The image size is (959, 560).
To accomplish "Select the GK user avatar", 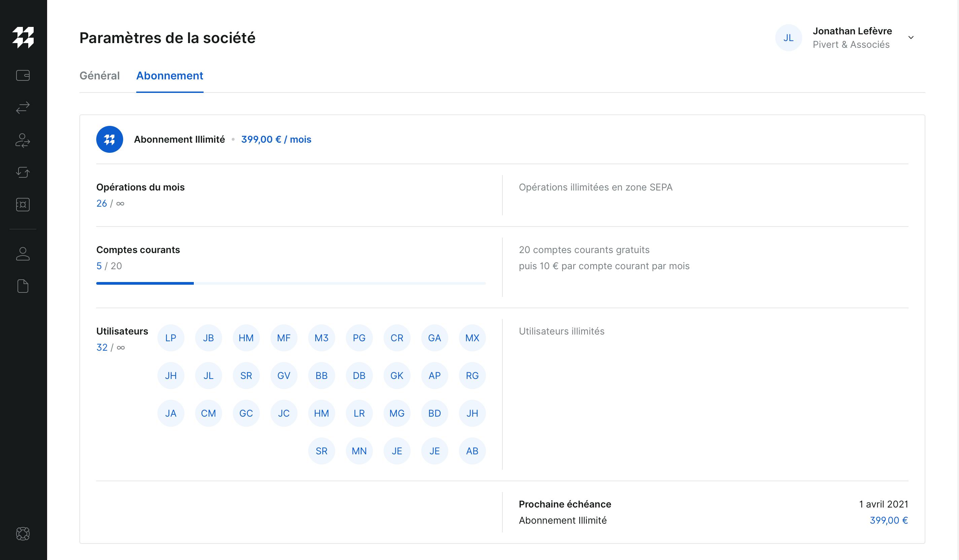I will point(397,375).
